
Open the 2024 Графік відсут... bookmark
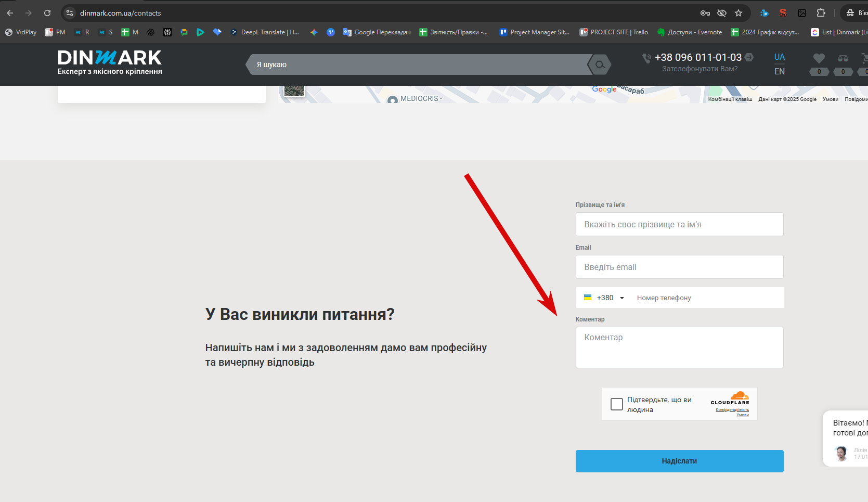pos(765,32)
